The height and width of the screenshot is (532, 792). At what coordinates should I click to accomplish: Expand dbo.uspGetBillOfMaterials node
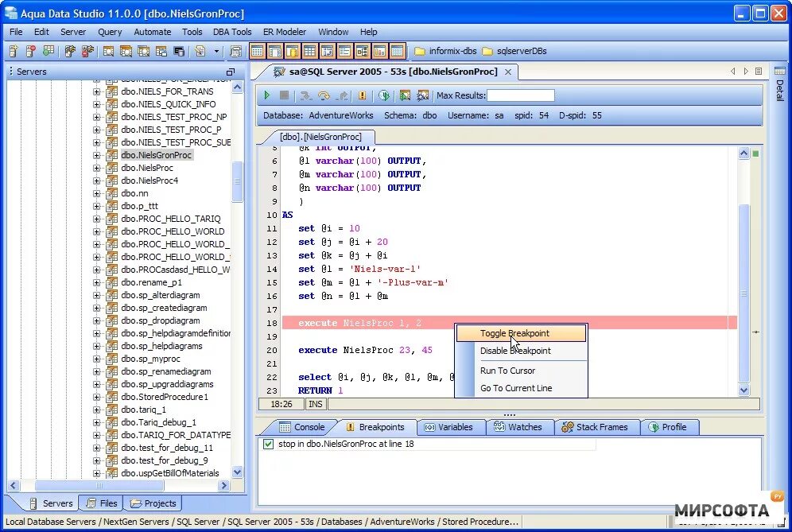coord(96,473)
